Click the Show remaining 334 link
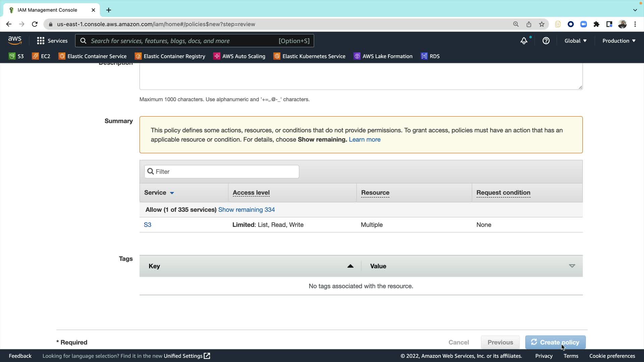Image resolution: width=644 pixels, height=362 pixels. pyautogui.click(x=247, y=210)
